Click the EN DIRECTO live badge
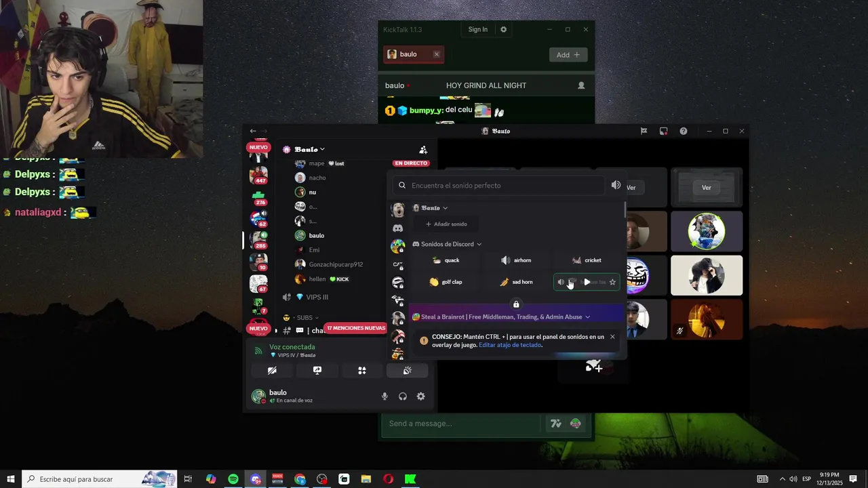This screenshot has width=868, height=488. [x=411, y=163]
